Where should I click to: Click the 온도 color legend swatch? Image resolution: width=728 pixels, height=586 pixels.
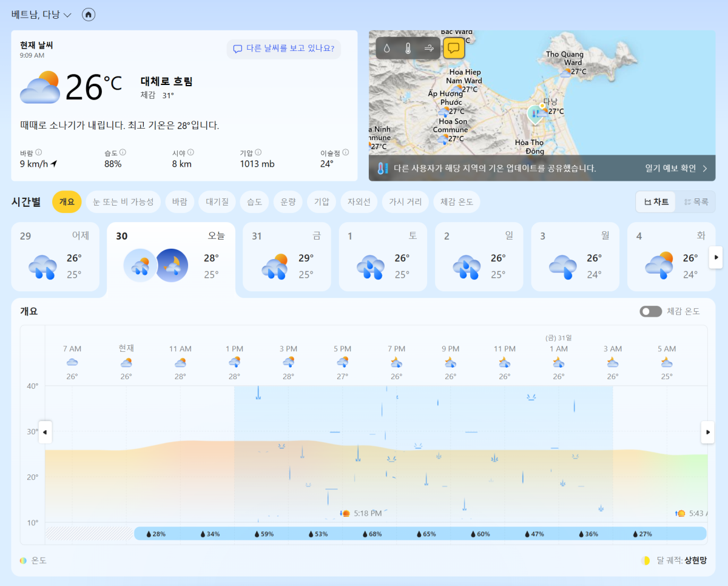coord(23,561)
